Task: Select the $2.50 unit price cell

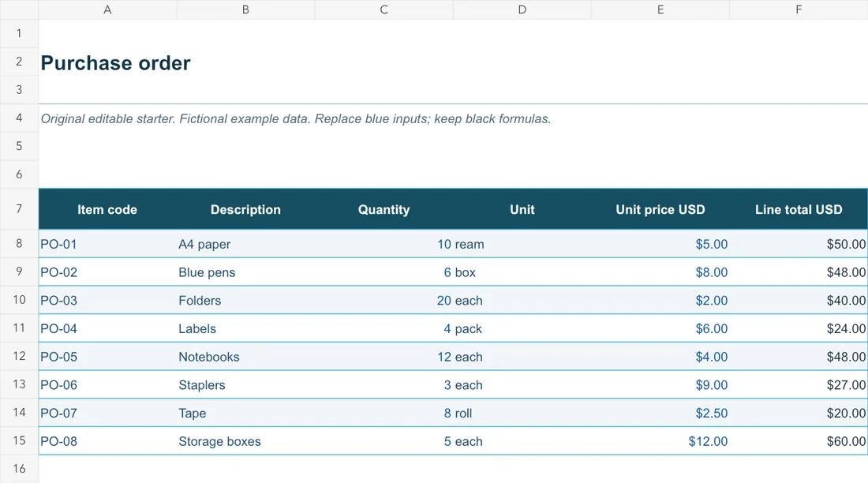Action: click(660, 413)
